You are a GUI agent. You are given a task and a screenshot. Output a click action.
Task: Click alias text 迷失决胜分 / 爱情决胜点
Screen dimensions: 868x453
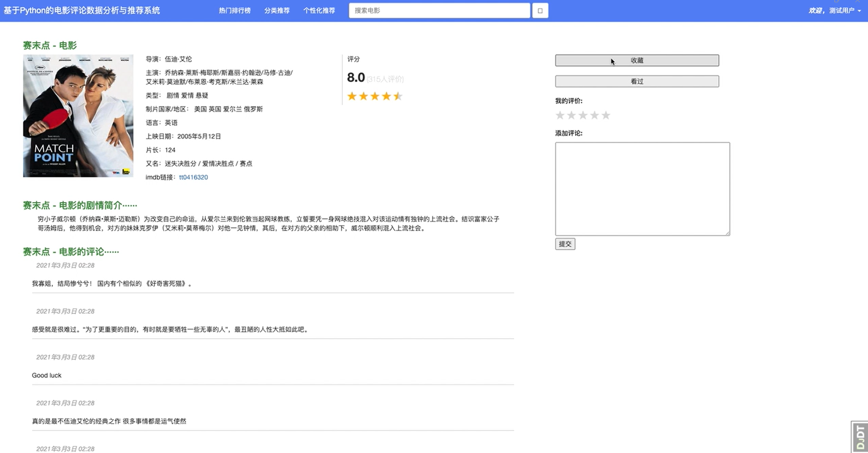click(x=199, y=164)
